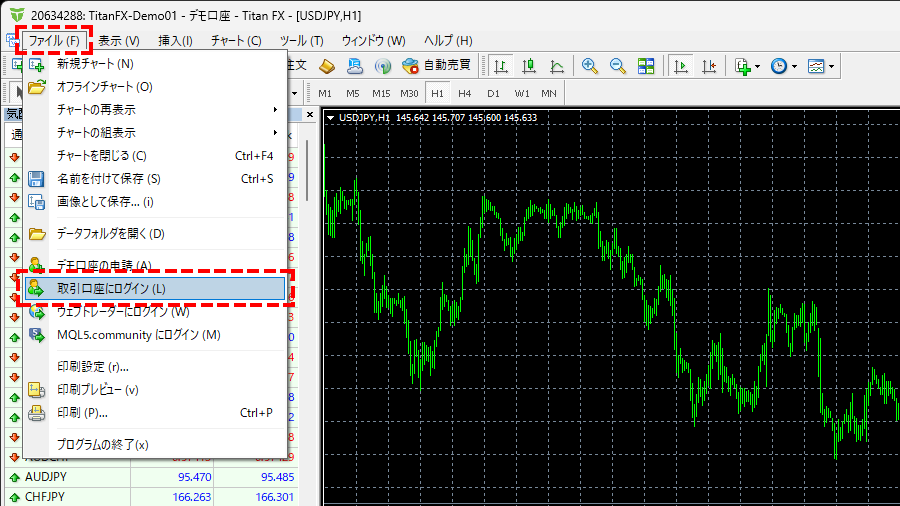
Task: Open the ヘルプ (H) menu
Action: [x=448, y=41]
